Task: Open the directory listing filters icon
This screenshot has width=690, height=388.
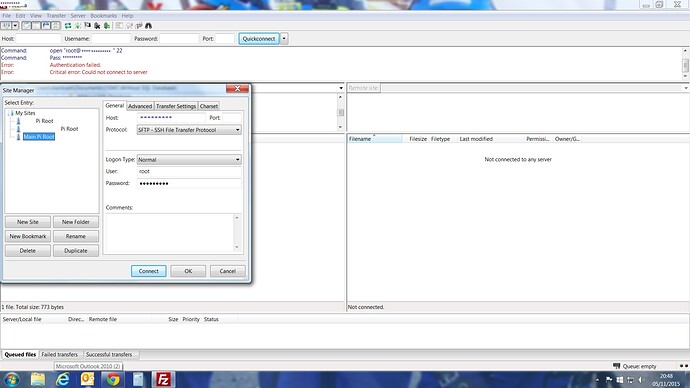Action: (x=119, y=26)
